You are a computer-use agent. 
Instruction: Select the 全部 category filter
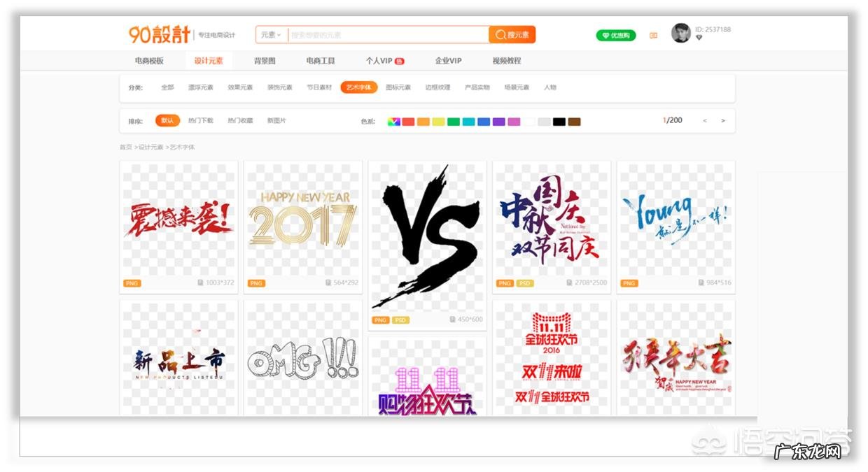167,87
